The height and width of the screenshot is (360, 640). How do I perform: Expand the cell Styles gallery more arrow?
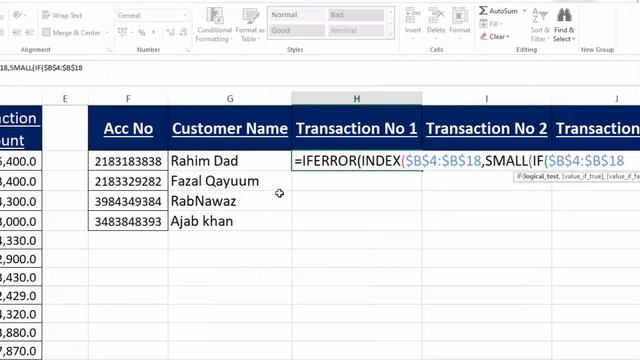pos(391,35)
